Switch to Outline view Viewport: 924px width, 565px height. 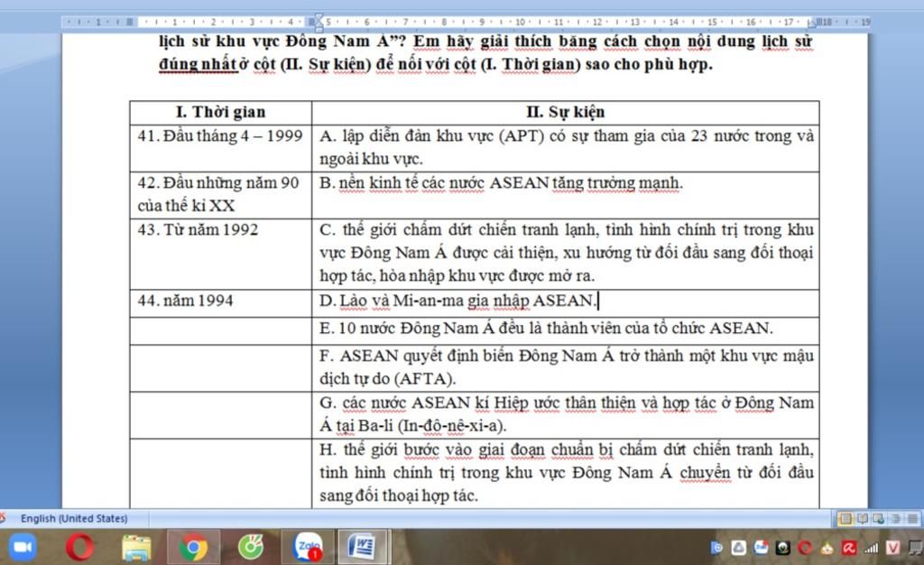896,518
